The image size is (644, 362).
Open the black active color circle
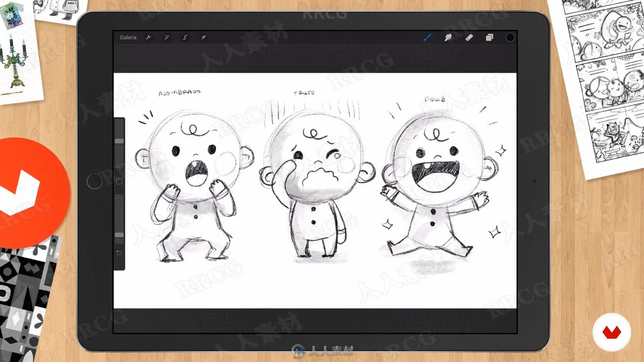510,37
